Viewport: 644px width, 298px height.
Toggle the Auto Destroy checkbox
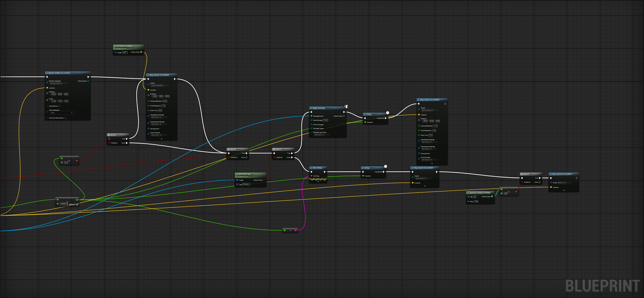[x=59, y=106]
